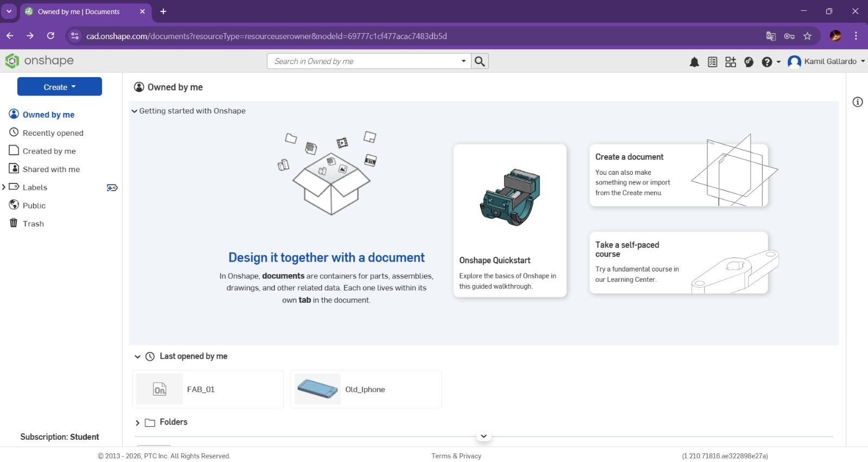Open the saved passwords key icon
The image size is (868, 462).
789,36
